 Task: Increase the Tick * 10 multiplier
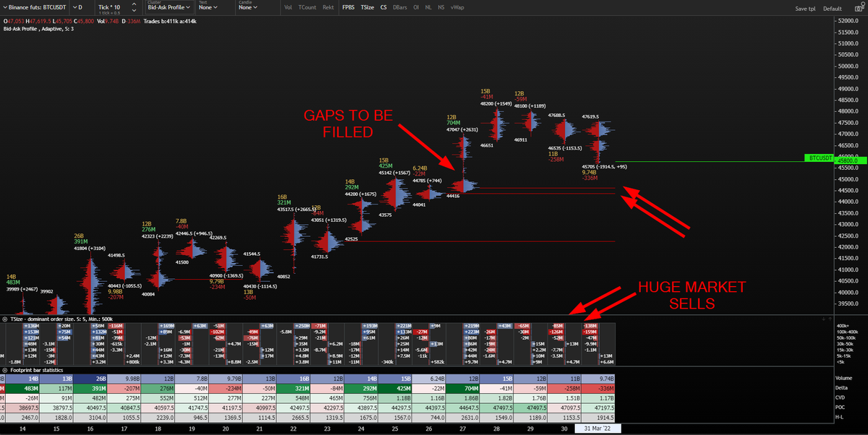tap(132, 4)
